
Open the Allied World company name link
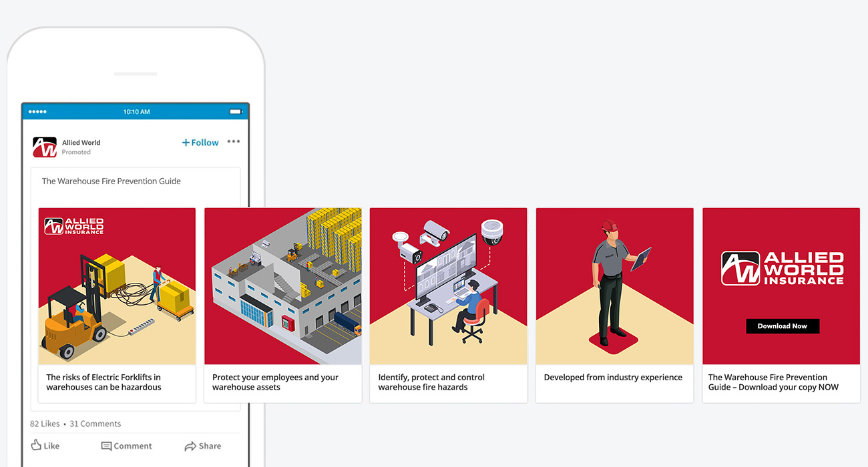click(81, 142)
